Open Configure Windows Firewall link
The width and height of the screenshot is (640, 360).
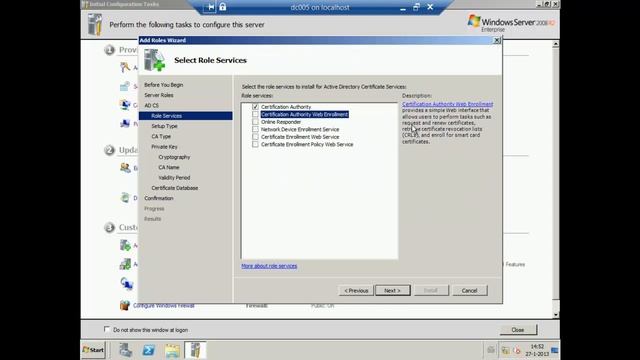(164, 305)
